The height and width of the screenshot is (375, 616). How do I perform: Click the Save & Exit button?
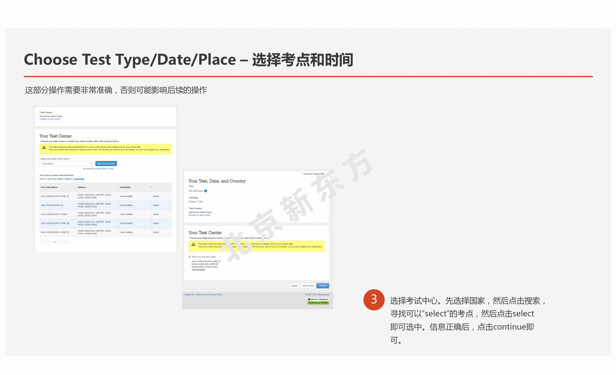[308, 285]
